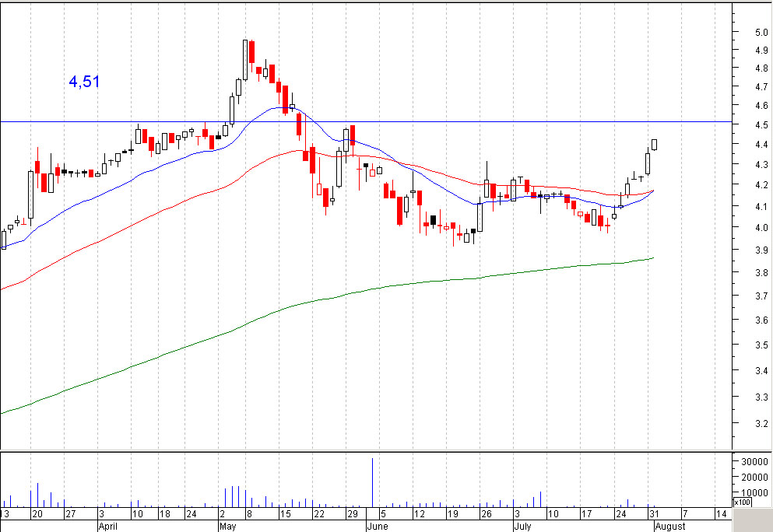Click the date label 29 on time axis
The image size is (773, 532).
(x=352, y=514)
